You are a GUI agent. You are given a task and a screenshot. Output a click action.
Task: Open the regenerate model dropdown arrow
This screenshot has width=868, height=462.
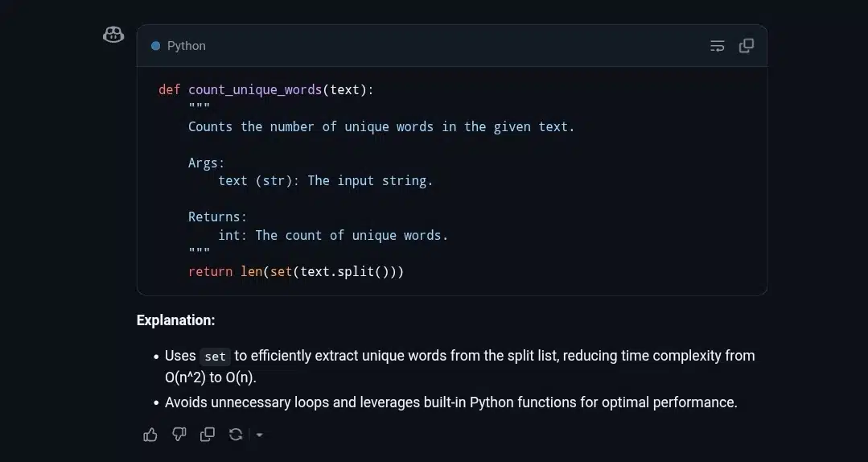coord(259,435)
